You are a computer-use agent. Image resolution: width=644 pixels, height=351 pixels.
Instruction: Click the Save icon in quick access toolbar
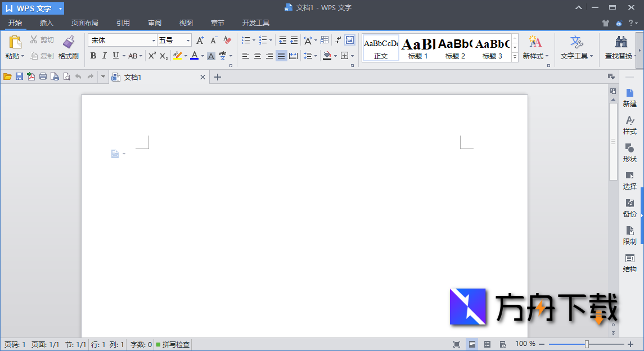click(x=20, y=76)
